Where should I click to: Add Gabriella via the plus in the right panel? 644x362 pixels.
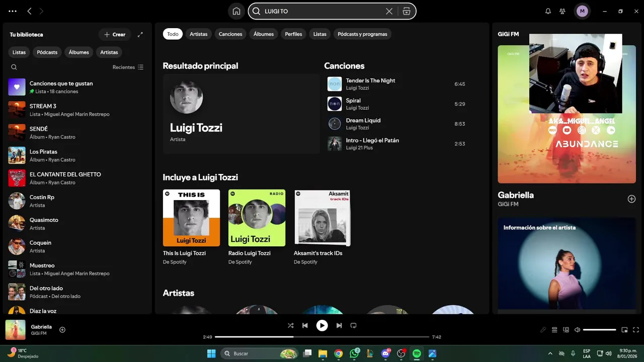coord(631,199)
